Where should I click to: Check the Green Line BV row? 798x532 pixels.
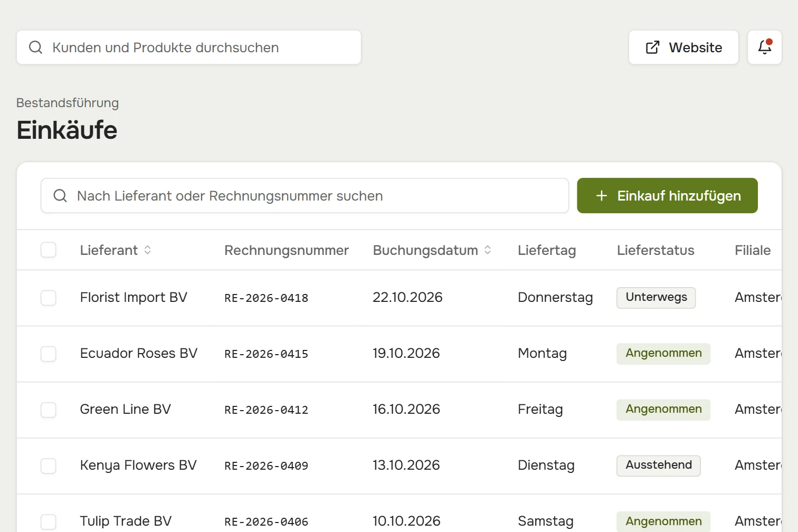pos(49,410)
